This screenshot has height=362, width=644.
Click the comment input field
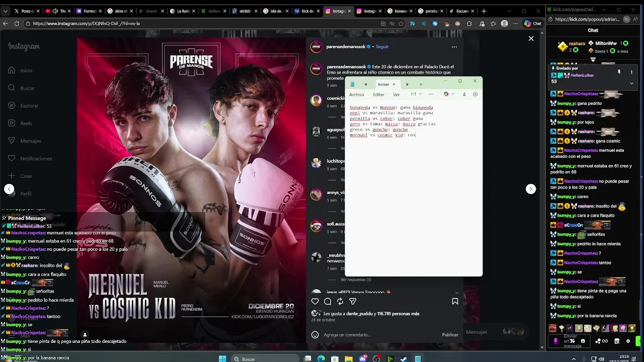380,335
